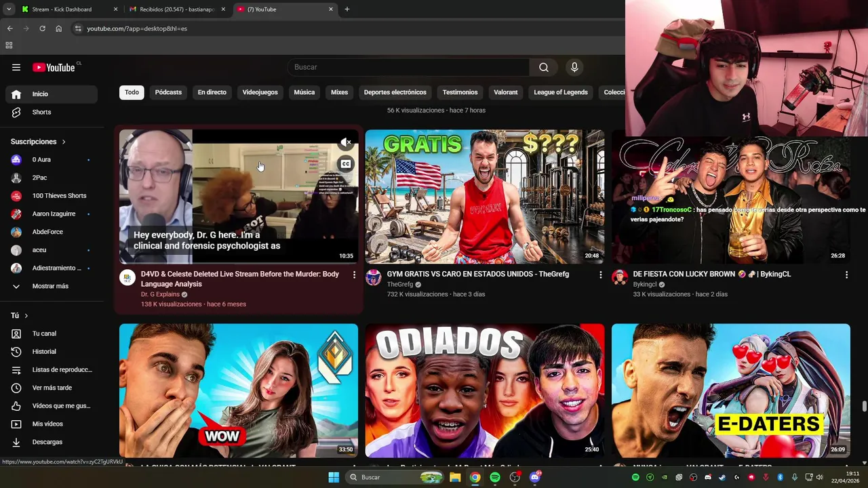Open Mis videos in sidebar
Viewport: 868px width, 488px height.
[x=52, y=424]
